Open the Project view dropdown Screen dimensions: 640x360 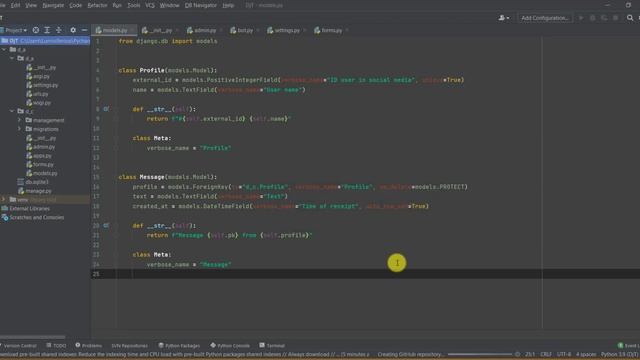16,30
